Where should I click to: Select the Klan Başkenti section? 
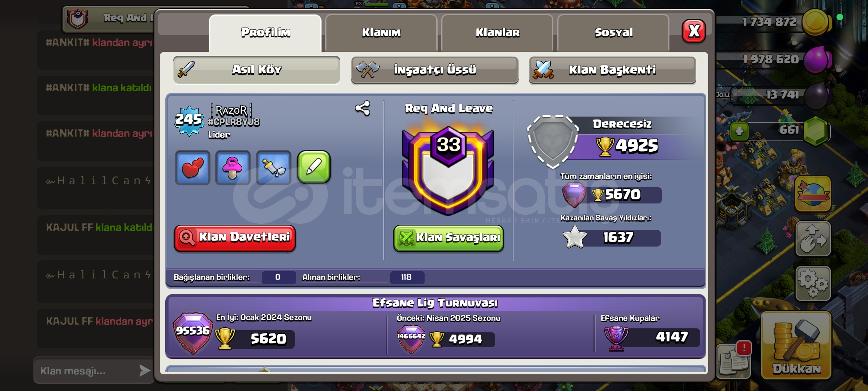click(612, 70)
